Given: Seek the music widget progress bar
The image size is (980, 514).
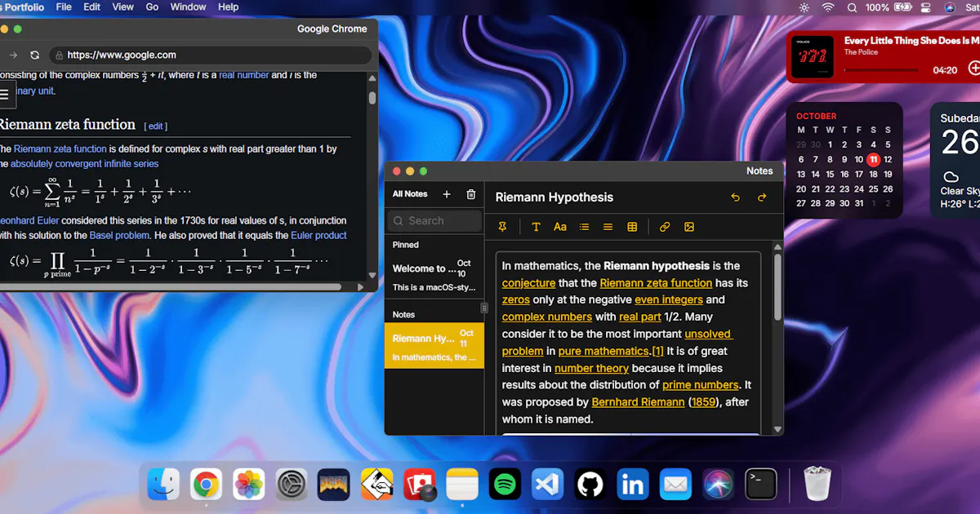Looking at the screenshot, I should (882, 70).
